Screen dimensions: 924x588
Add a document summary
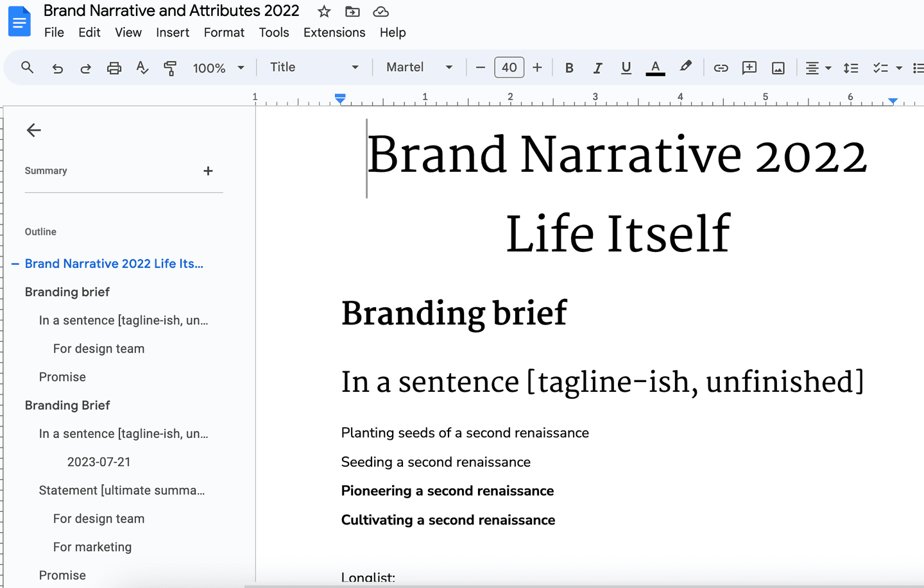(x=208, y=171)
